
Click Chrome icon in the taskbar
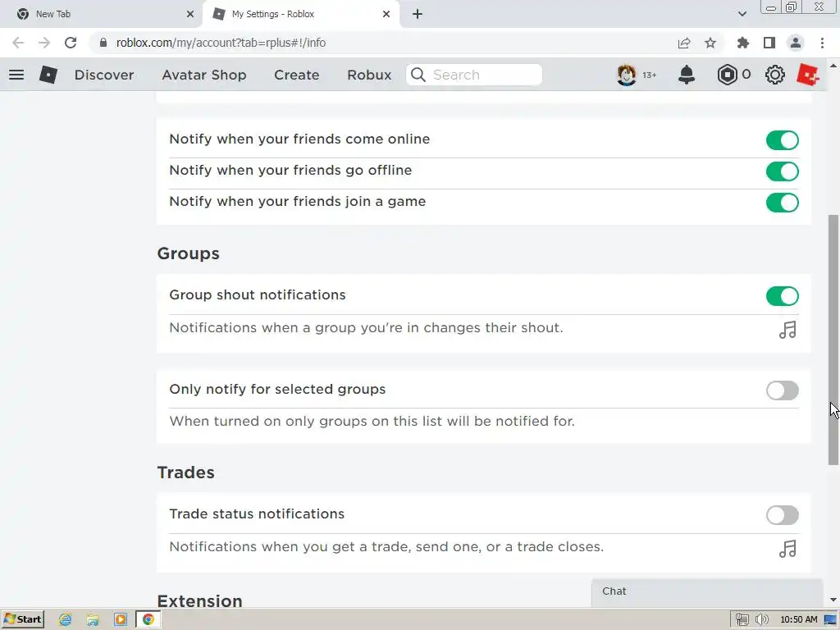148,620
